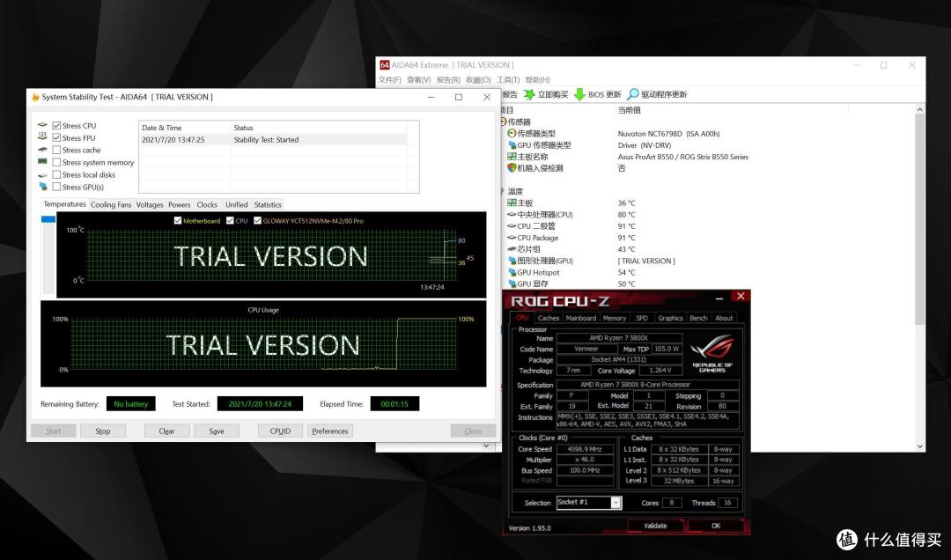Open 查看(V) menu in AIDA64
Viewport: 951px width, 560px height.
418,80
